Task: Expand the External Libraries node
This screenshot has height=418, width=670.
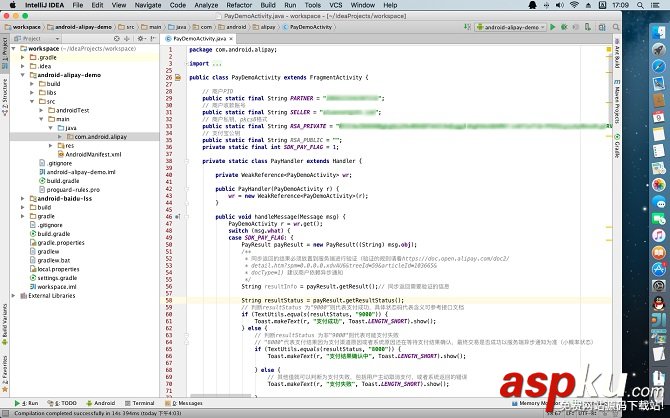Action: pos(13,296)
